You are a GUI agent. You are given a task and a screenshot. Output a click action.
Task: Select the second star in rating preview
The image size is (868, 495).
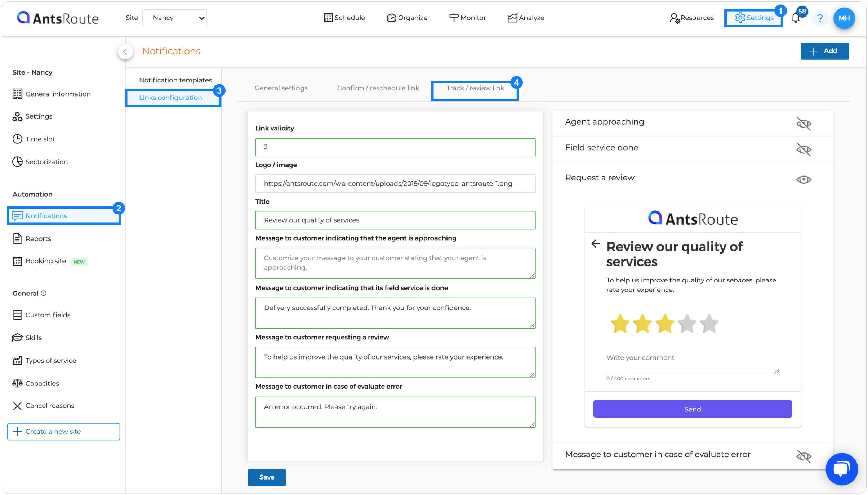pos(642,324)
